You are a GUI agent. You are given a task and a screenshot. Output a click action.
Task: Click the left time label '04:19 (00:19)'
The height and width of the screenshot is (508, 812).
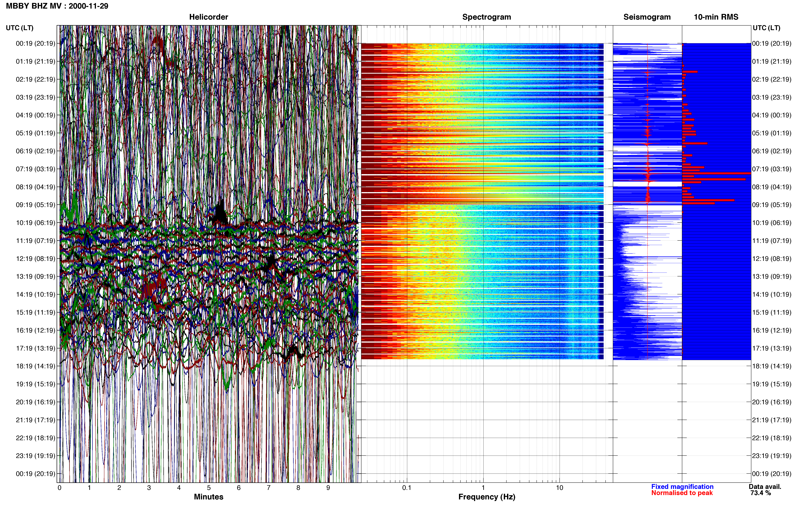(x=36, y=115)
